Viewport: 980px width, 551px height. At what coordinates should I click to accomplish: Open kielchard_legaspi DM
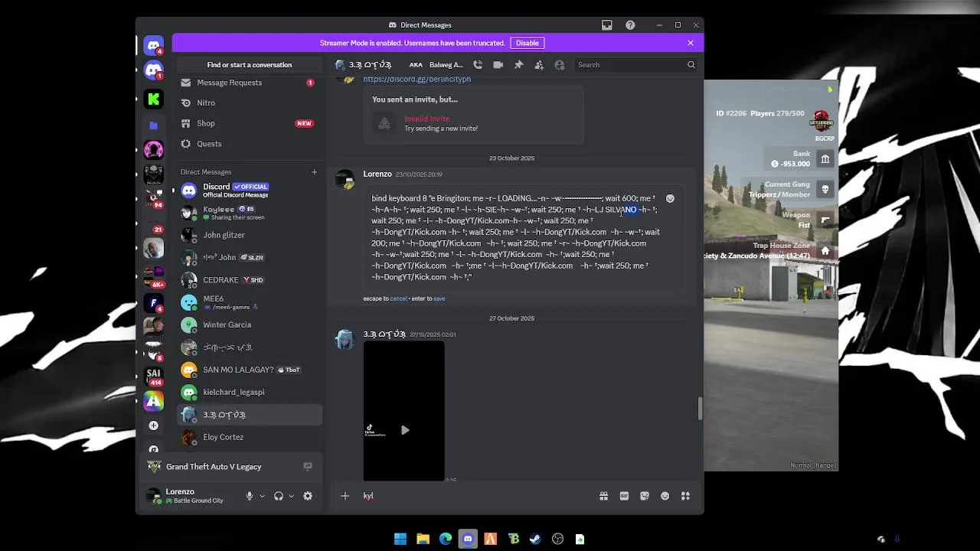pyautogui.click(x=250, y=392)
